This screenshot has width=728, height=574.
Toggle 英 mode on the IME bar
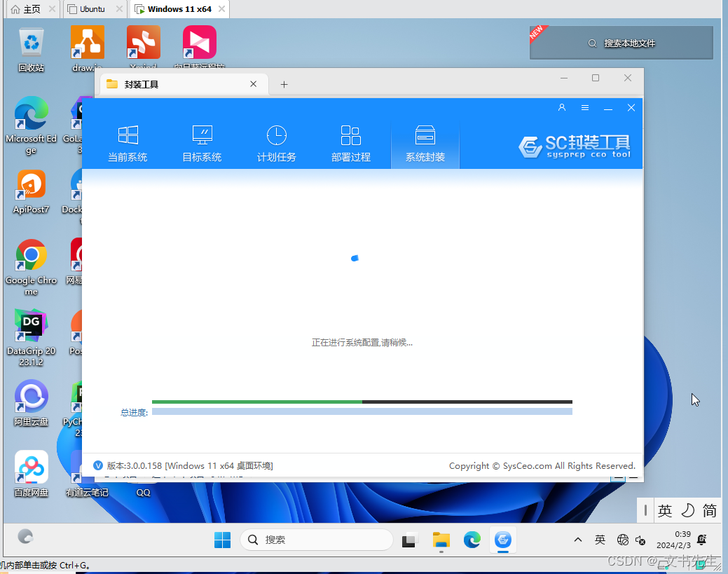(665, 511)
